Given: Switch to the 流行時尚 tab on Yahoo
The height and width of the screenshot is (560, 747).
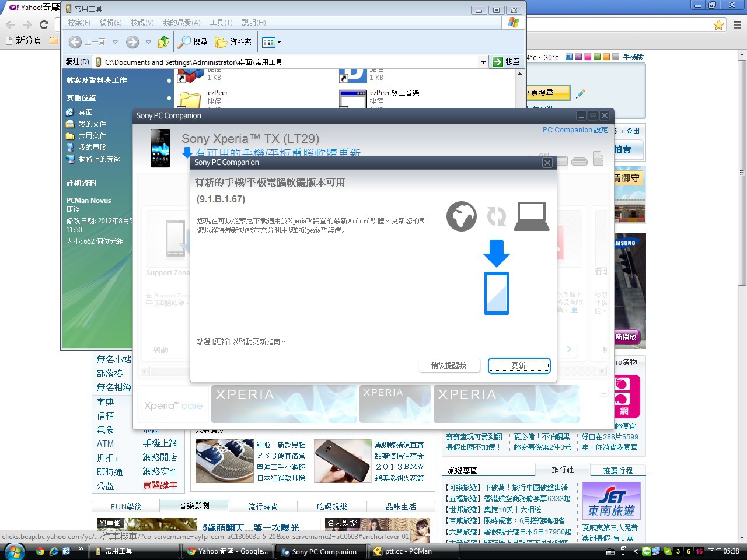Looking at the screenshot, I should 263,507.
